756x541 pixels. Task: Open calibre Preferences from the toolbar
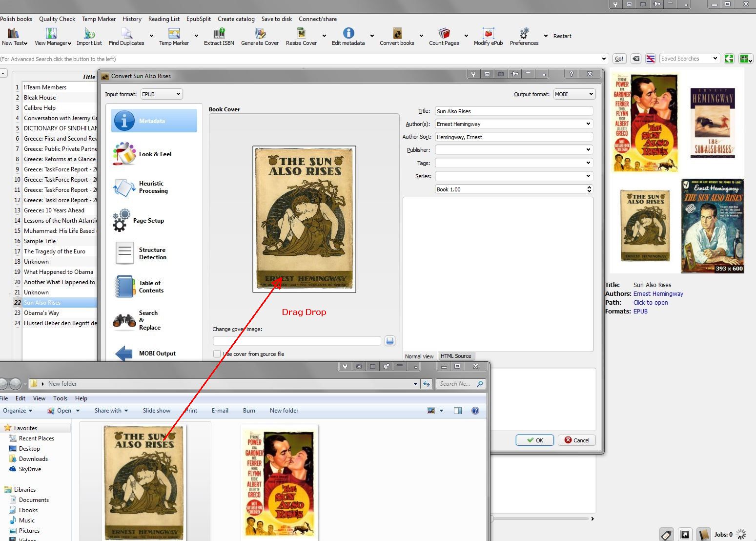coord(524,33)
